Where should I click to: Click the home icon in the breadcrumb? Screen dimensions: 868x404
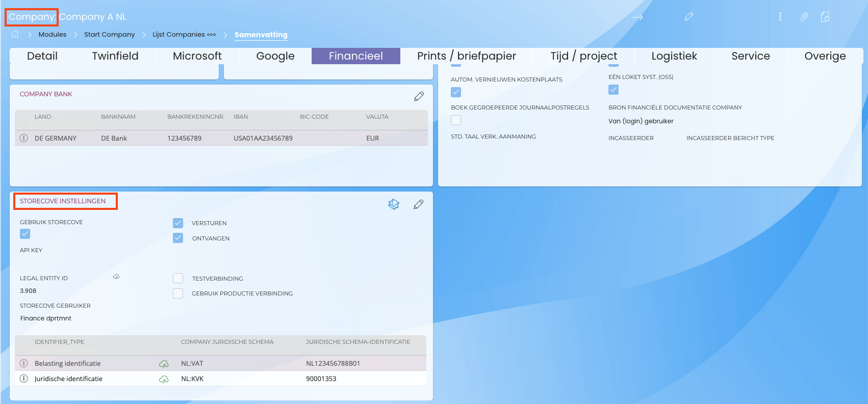tap(15, 34)
